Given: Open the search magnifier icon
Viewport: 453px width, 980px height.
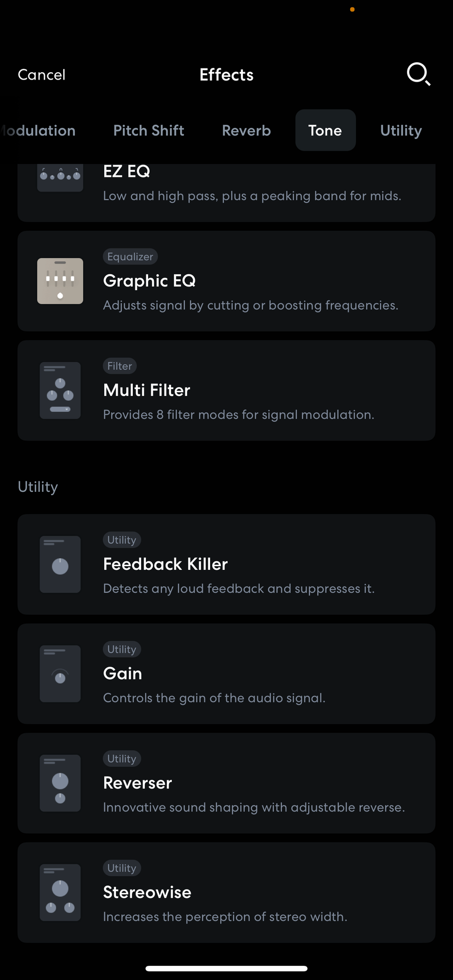Looking at the screenshot, I should tap(419, 74).
